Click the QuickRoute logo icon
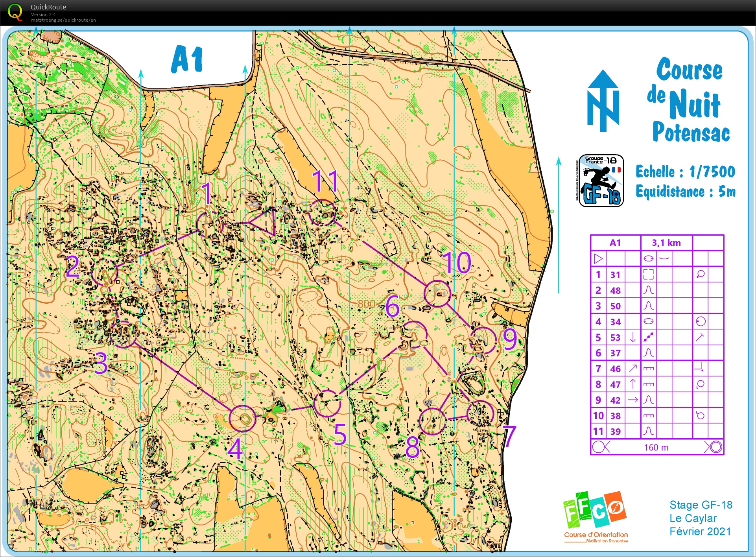Viewport: 756px width, 557px height. 15,12
